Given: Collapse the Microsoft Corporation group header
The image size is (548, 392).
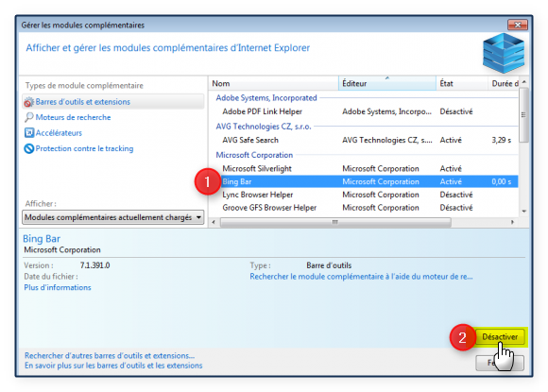Looking at the screenshot, I should click(254, 155).
